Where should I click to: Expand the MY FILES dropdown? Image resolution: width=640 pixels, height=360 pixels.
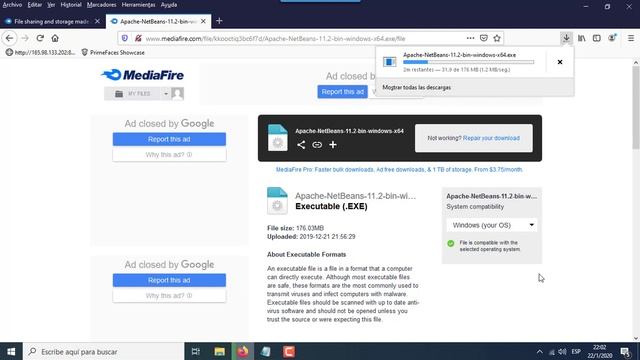click(166, 94)
